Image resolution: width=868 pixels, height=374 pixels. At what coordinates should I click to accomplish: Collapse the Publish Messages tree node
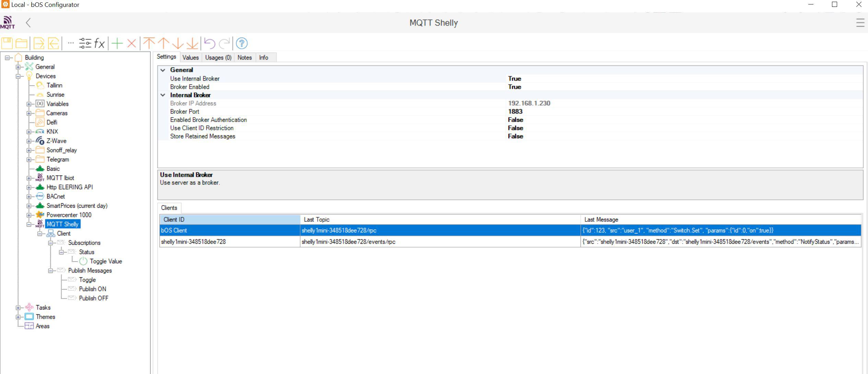[50, 270]
